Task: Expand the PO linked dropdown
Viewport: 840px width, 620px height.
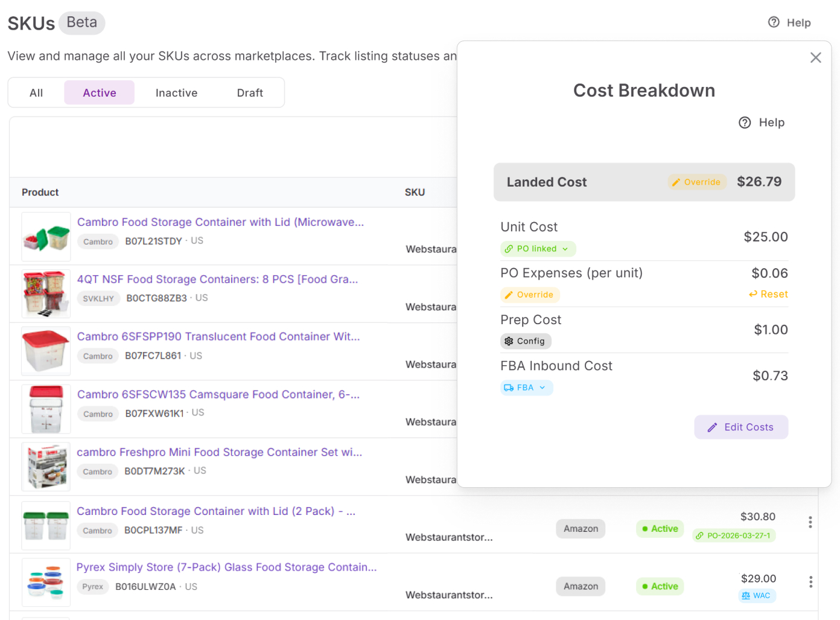Action: 538,249
